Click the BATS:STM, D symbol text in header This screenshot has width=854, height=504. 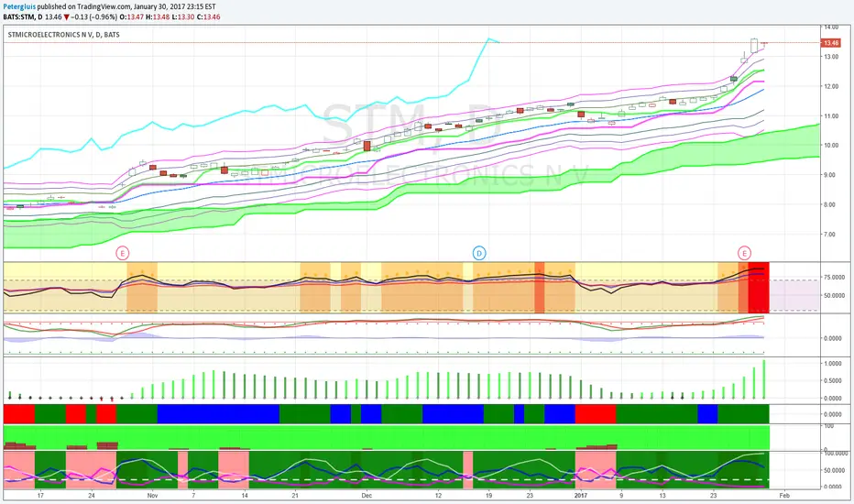[23, 16]
